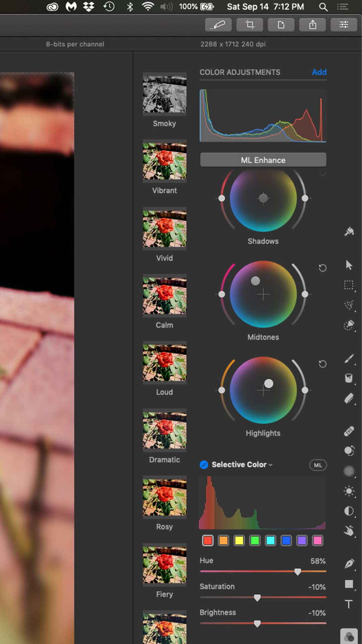Click the Share toolbar button
362x644 pixels.
coord(313,24)
